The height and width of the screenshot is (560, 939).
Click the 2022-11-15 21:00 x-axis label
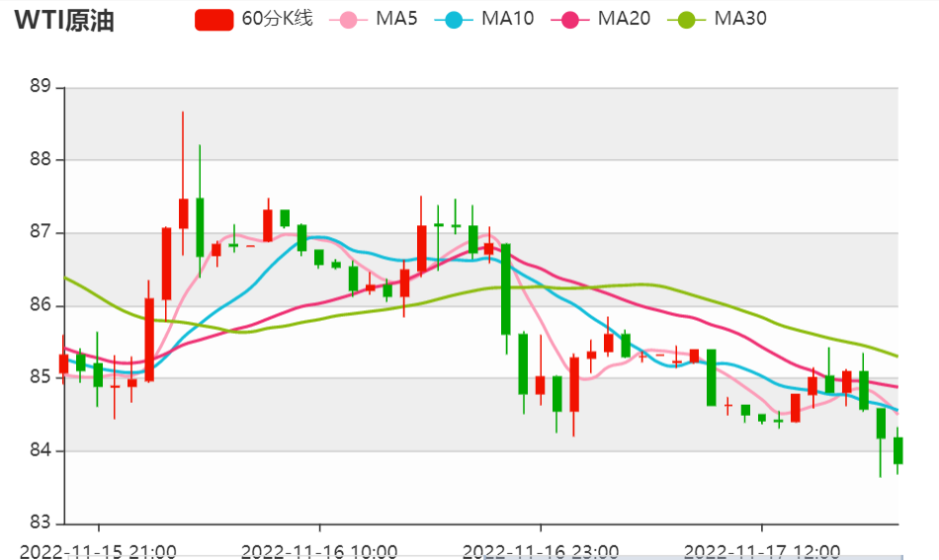(98, 551)
